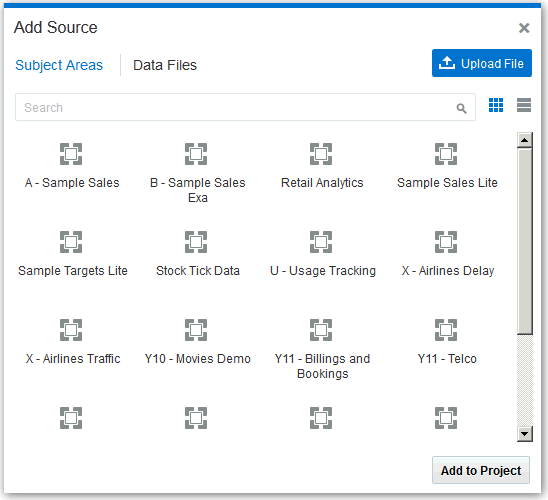The width and height of the screenshot is (548, 500).
Task: Open the Subject Areas tab
Action: point(59,65)
